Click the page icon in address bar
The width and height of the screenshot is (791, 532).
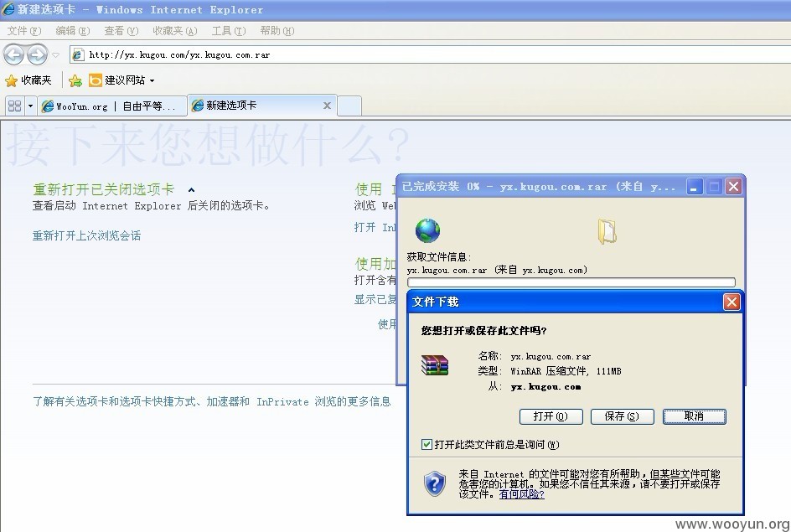(x=78, y=55)
